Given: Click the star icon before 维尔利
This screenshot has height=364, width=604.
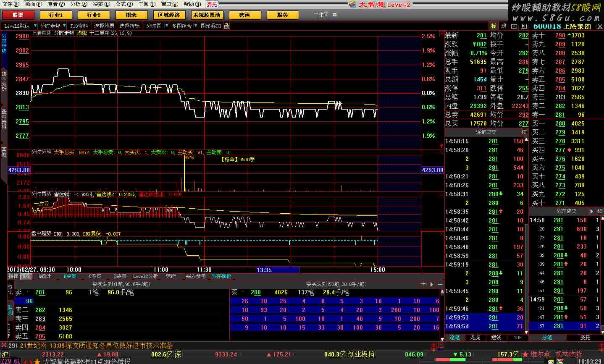Looking at the screenshot, I should [525, 355].
